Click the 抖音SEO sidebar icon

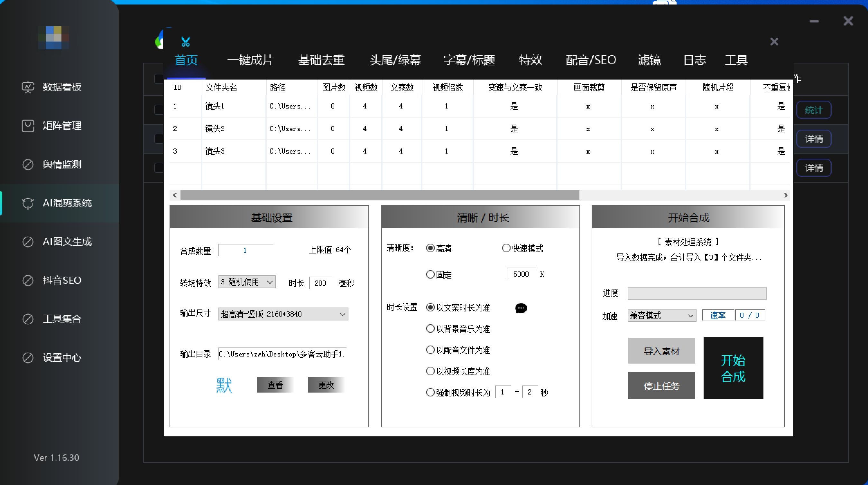click(28, 281)
